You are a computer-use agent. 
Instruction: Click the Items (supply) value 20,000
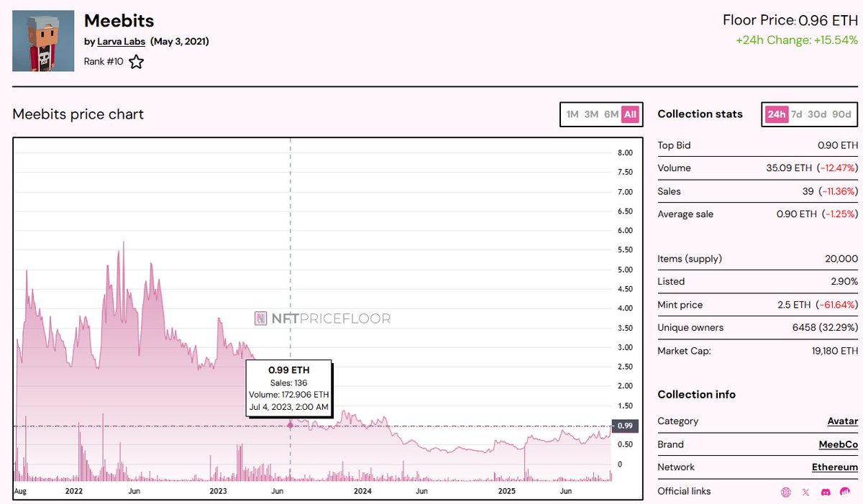[841, 259]
